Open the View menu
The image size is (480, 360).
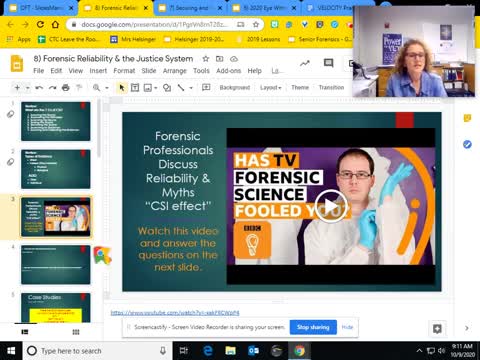[x=76, y=71]
